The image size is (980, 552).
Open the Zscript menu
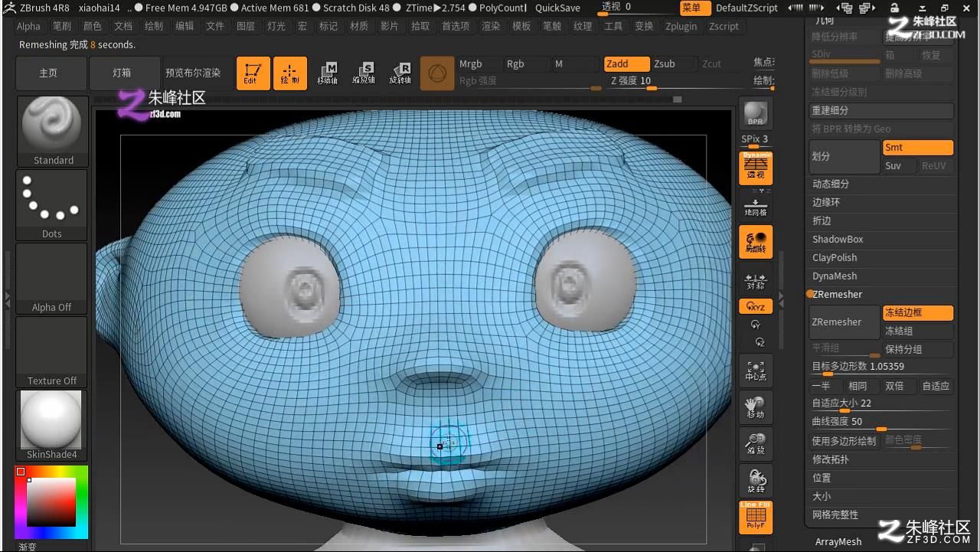click(724, 26)
